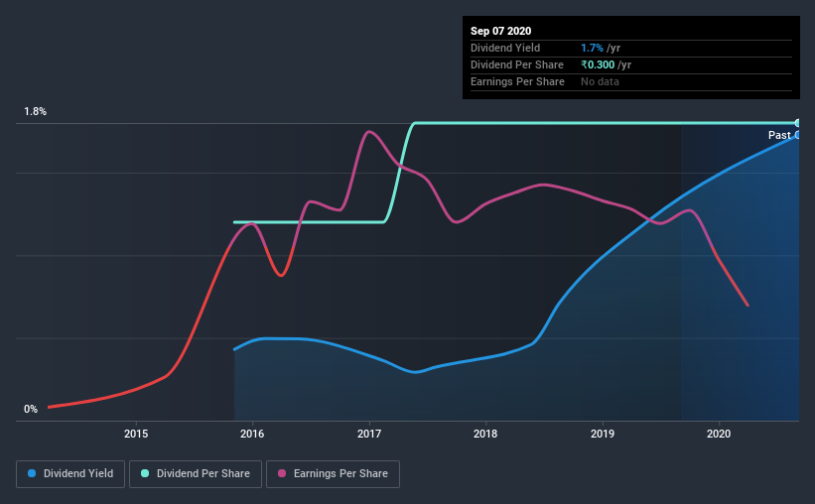The width and height of the screenshot is (815, 504).
Task: Click the Sep 07 2020 tooltip date
Action: [500, 31]
